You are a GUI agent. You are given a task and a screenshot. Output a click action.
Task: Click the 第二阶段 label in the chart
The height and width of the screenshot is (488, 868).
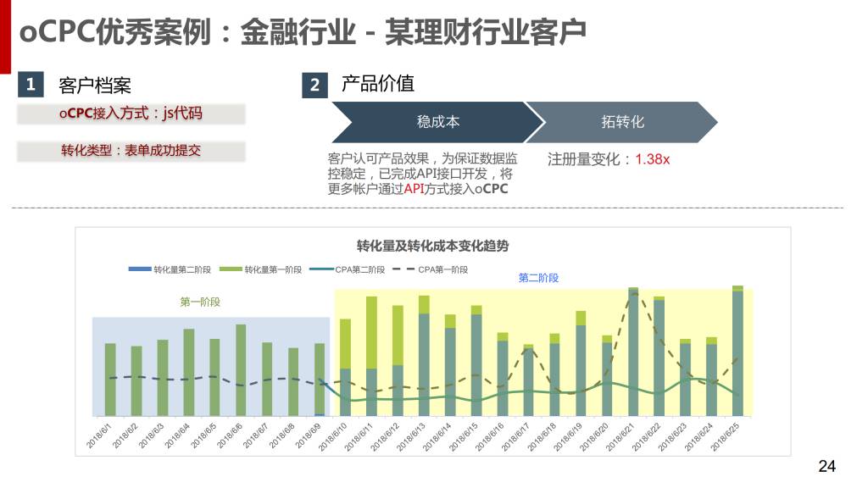click(x=538, y=278)
